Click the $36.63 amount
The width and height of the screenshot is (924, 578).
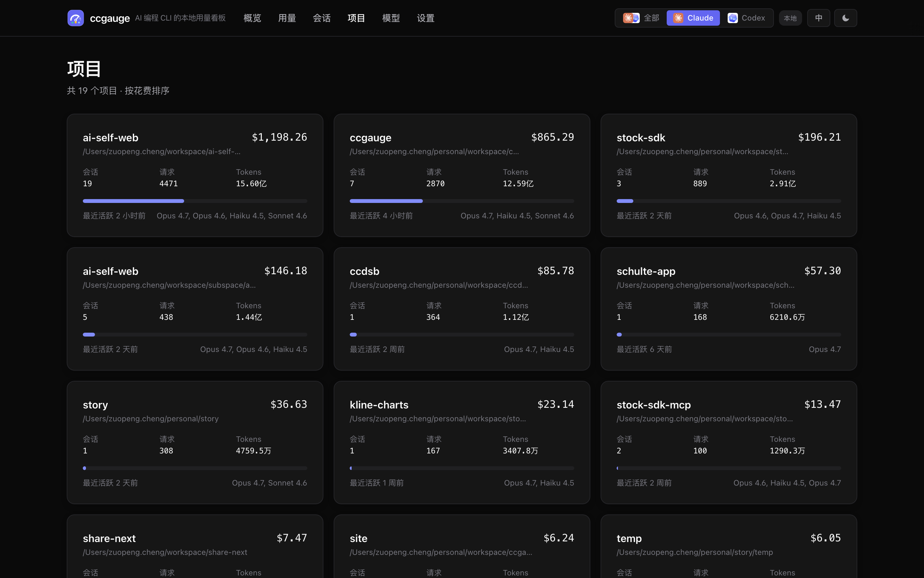click(x=289, y=404)
